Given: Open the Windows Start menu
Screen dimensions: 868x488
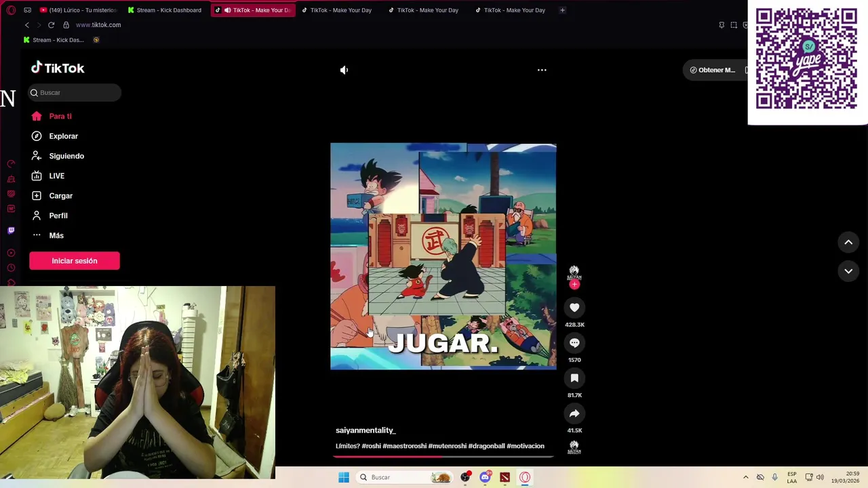Looking at the screenshot, I should click(x=344, y=477).
